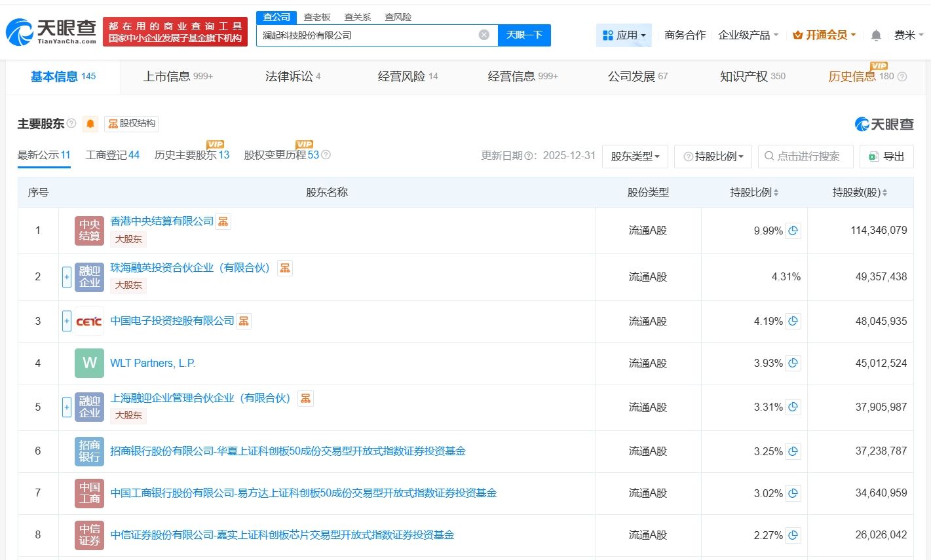Switch to 工商登记 shareholder tab
Screen dimensions: 931x560
[x=112, y=155]
